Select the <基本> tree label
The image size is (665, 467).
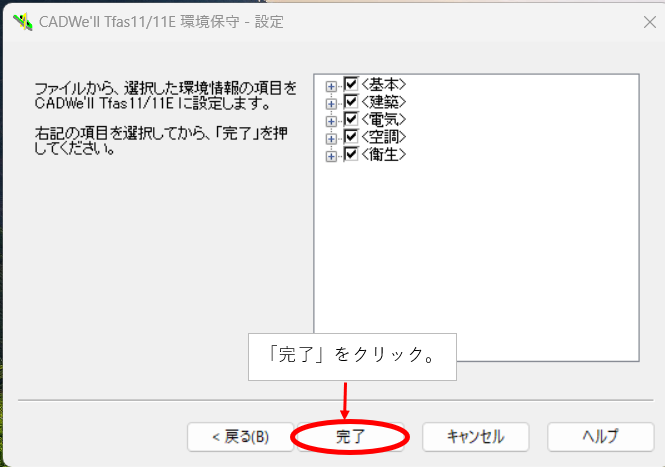coord(383,84)
